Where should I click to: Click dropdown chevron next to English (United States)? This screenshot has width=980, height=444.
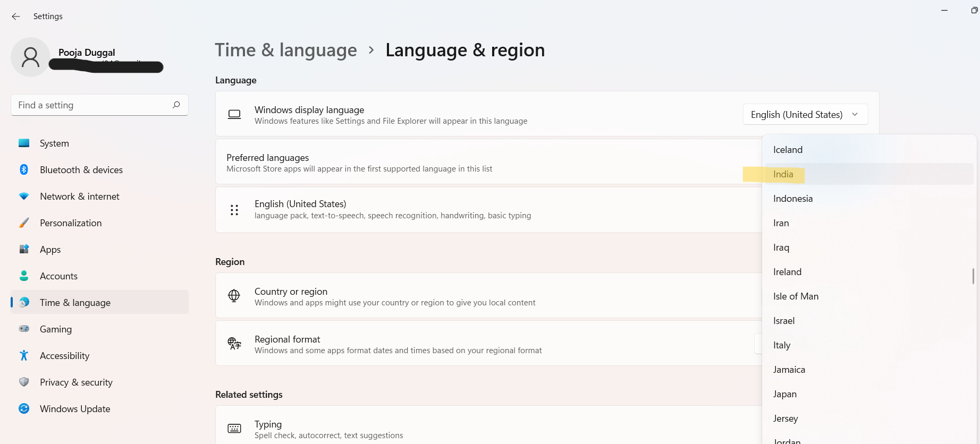[855, 114]
